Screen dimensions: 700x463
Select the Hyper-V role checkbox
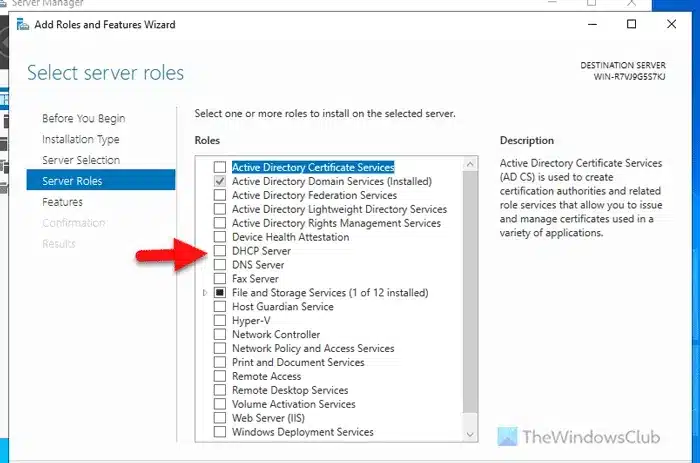[x=220, y=321]
